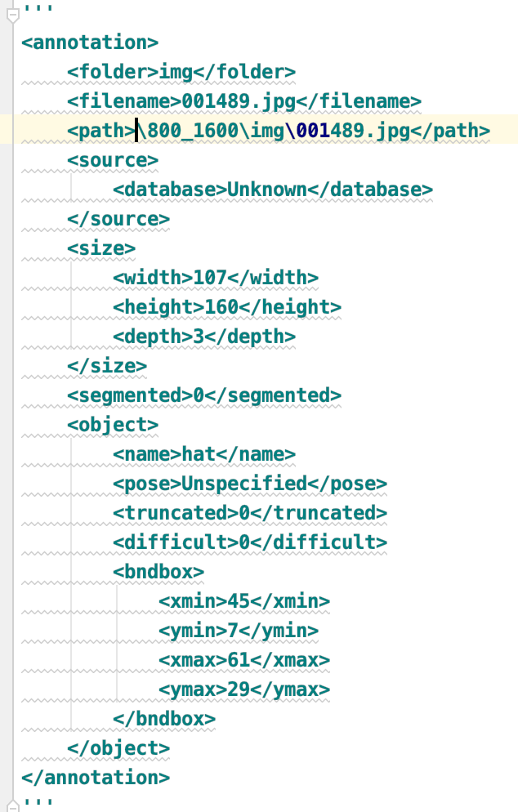Click the depth 3 line
The height and width of the screenshot is (812, 518).
point(204,337)
